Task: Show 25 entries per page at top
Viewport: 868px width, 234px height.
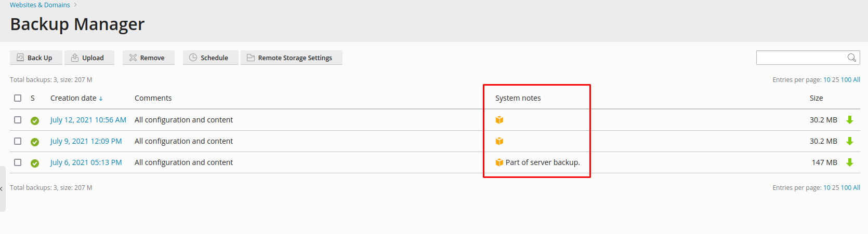Action: 835,80
